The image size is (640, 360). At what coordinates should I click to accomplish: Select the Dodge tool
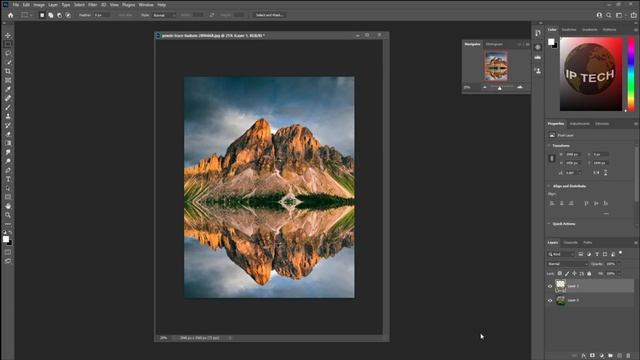pyautogui.click(x=8, y=161)
